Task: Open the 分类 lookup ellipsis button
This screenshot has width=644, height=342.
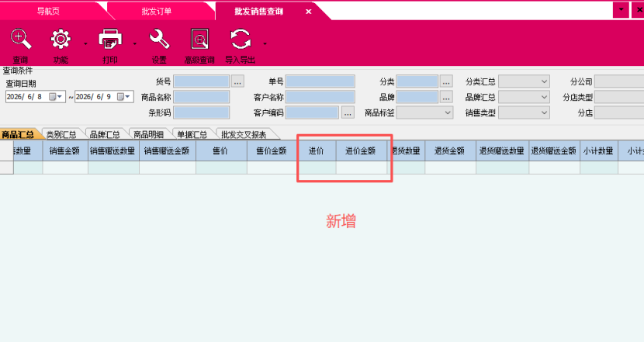Action: point(446,81)
